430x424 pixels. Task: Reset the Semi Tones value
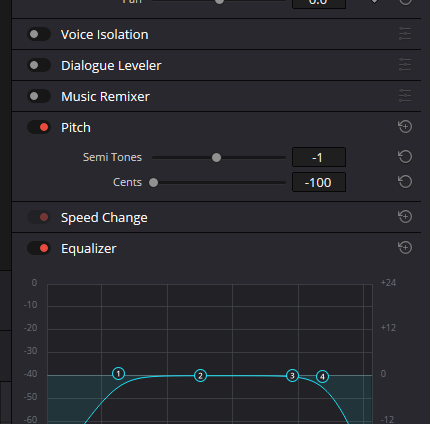pyautogui.click(x=405, y=157)
